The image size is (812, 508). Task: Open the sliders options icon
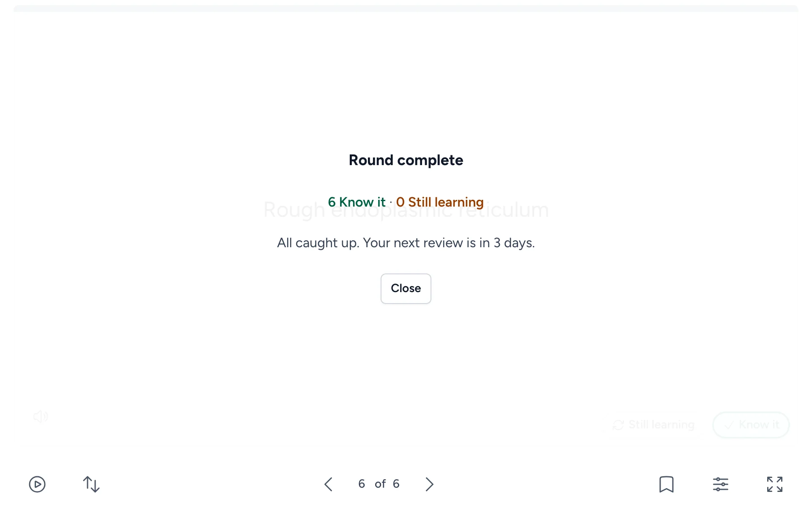721,484
